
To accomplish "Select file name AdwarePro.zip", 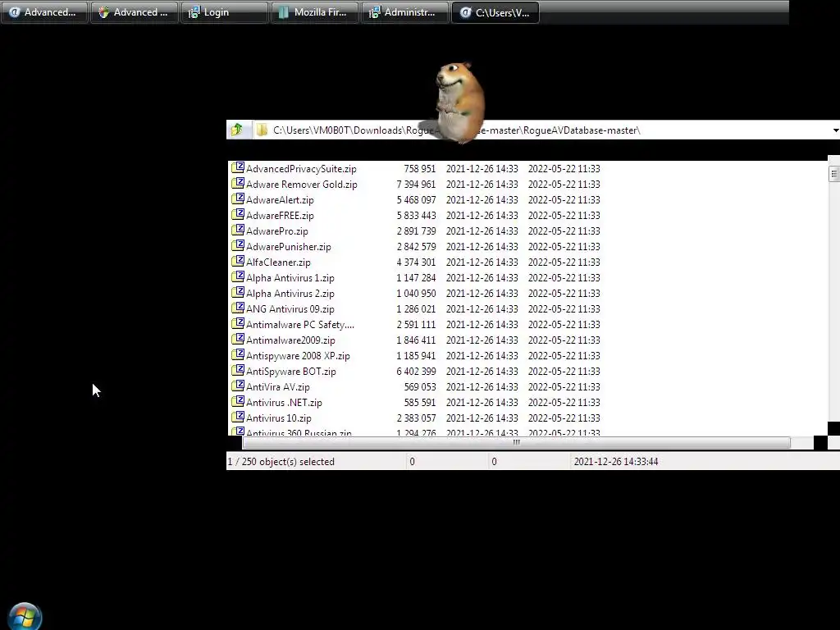I will [x=277, y=231].
